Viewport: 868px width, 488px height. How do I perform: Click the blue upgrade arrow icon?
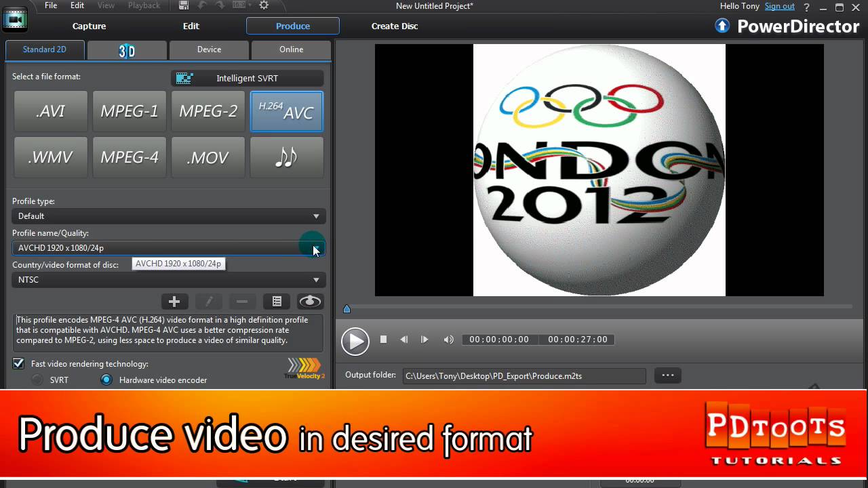pos(722,26)
